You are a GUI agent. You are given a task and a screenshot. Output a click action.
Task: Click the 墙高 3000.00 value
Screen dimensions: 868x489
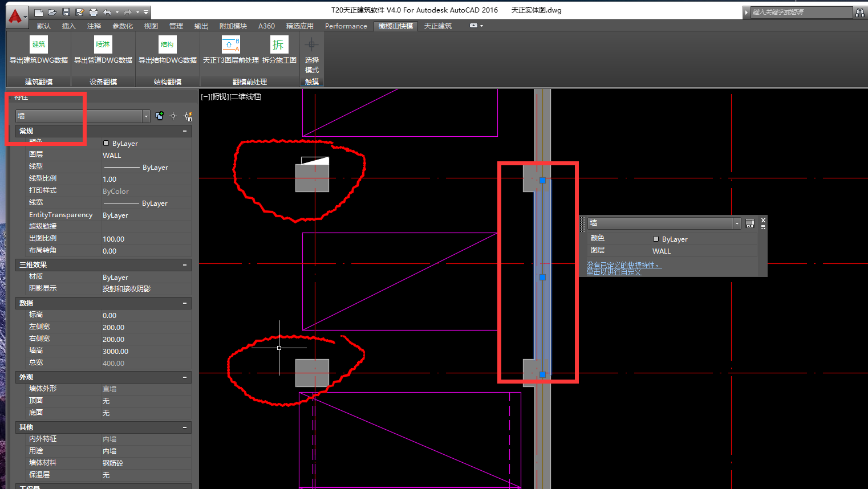click(x=146, y=351)
